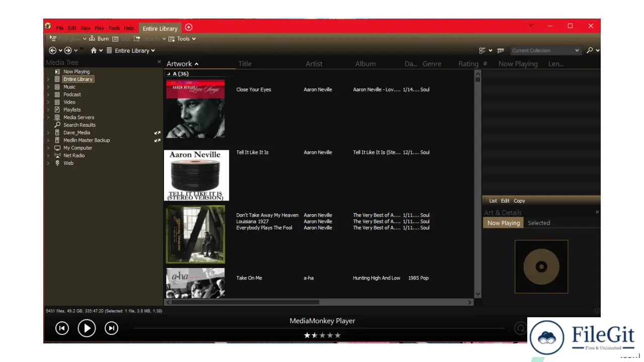Screen dimensions: 644x362
Task: Click the Now Playing tree node icon
Action: [x=57, y=71]
